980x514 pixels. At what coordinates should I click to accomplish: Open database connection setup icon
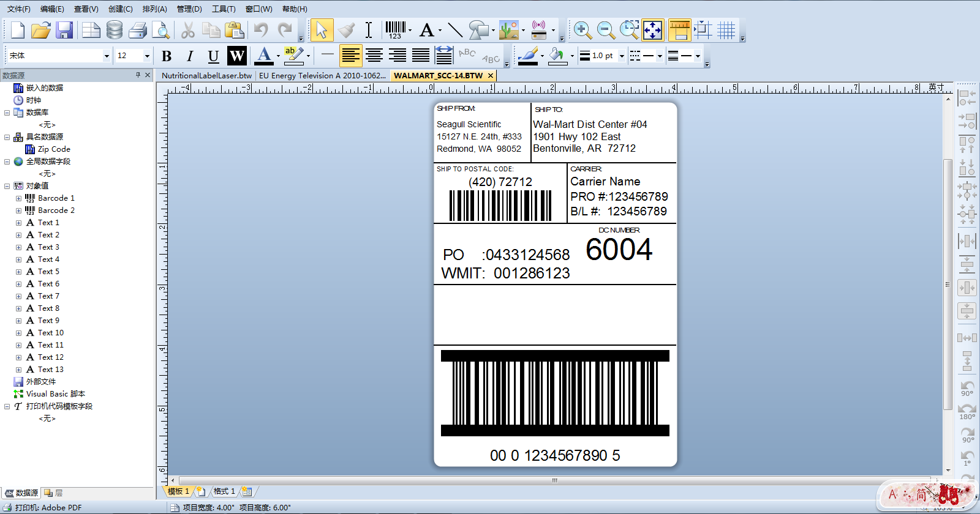pyautogui.click(x=114, y=30)
